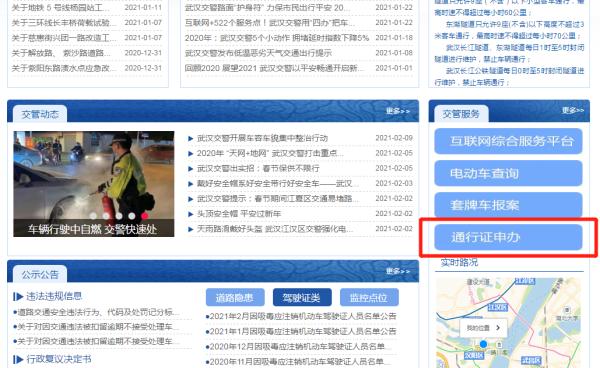Open the caption 车辆行驶中自燃 交警快速处
The image size is (600, 368).
(x=92, y=229)
